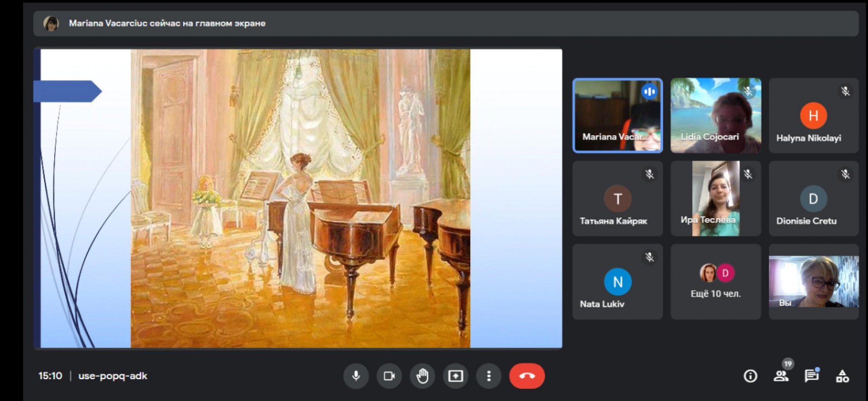Click the gray D avatar of Dionisie
The height and width of the screenshot is (401, 868).
point(813,198)
